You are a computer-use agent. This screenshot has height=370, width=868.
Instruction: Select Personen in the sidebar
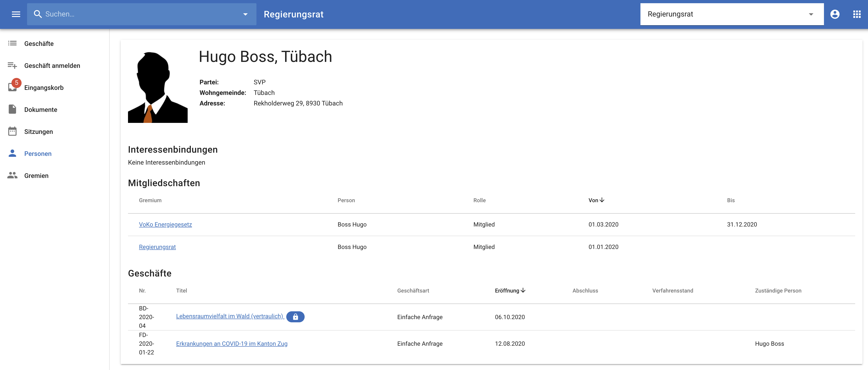pyautogui.click(x=38, y=154)
